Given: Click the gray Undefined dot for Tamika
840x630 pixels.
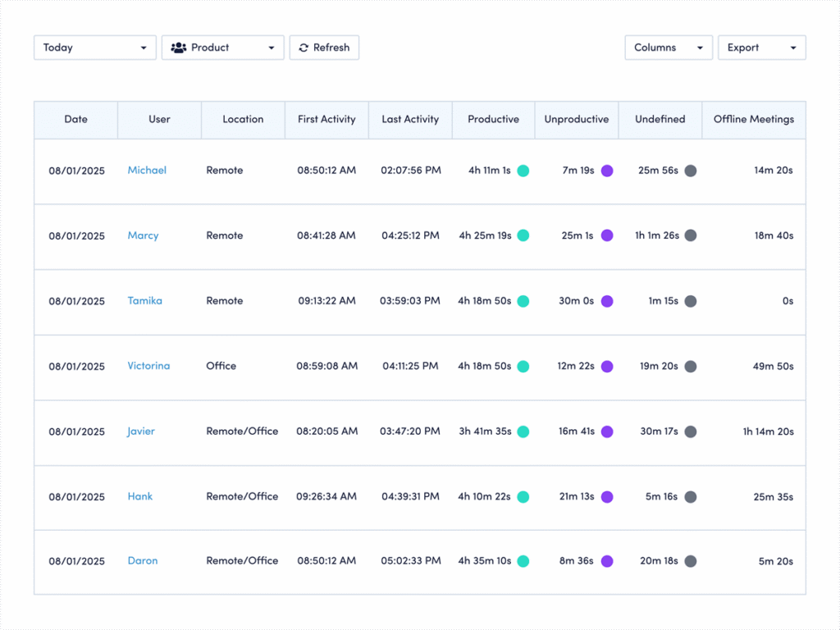Looking at the screenshot, I should [x=691, y=301].
